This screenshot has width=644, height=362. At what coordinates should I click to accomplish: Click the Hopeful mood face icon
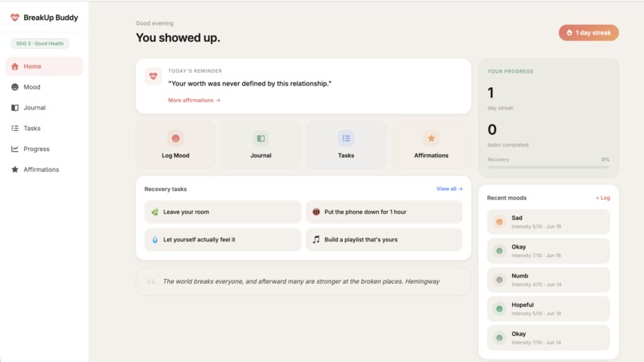(x=499, y=309)
